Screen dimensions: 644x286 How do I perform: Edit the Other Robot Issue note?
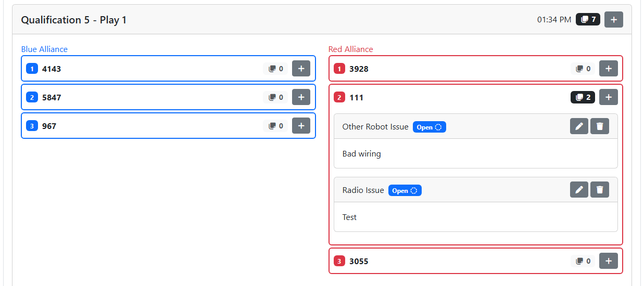tap(579, 126)
